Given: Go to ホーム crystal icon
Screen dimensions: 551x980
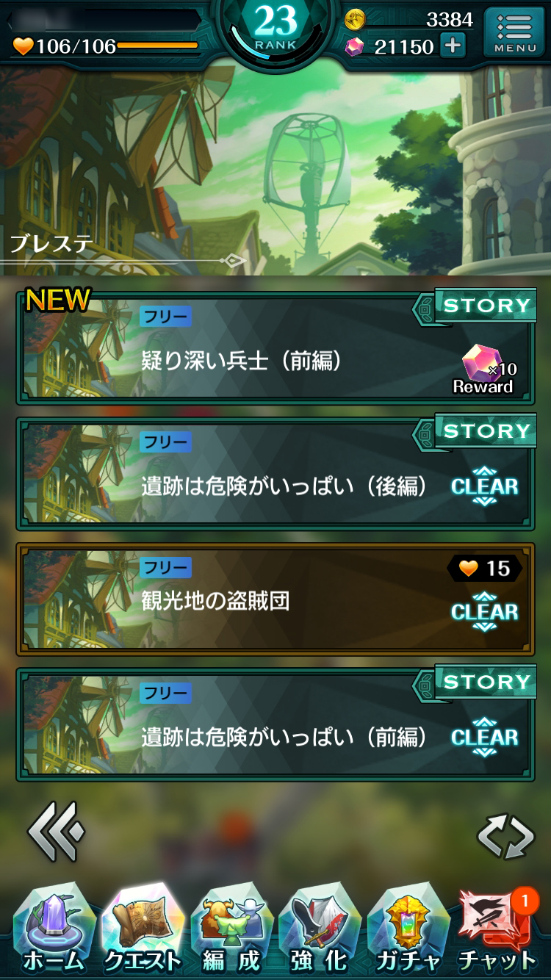Looking at the screenshot, I should [53, 929].
